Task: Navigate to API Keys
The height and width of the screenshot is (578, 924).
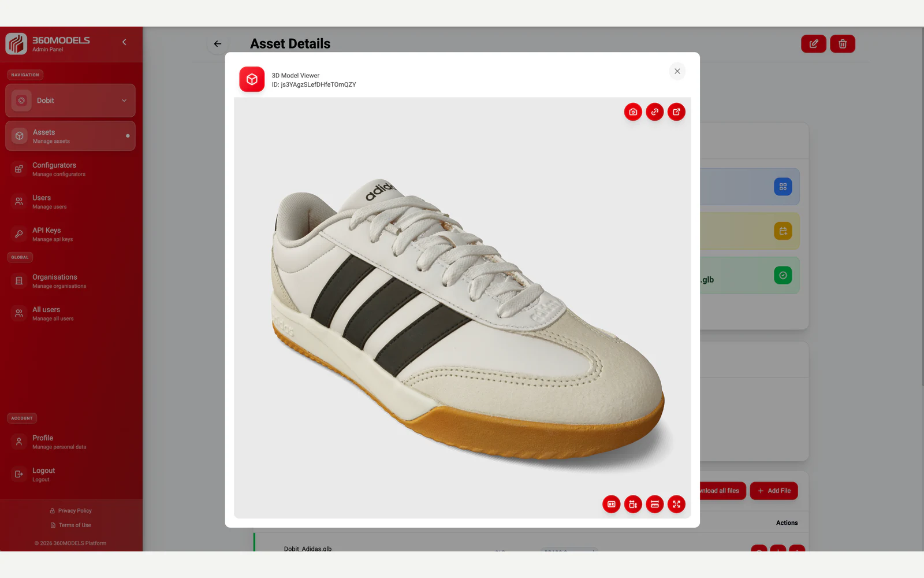Action: tap(70, 234)
